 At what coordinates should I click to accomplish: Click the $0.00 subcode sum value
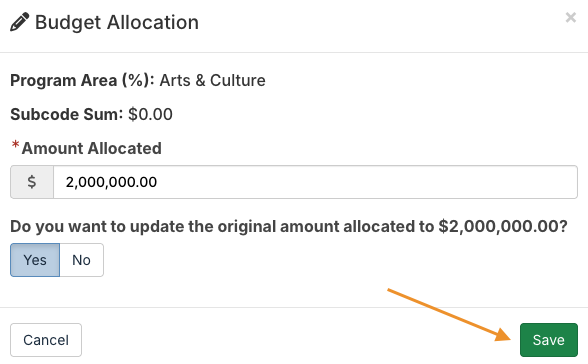pyautogui.click(x=150, y=114)
